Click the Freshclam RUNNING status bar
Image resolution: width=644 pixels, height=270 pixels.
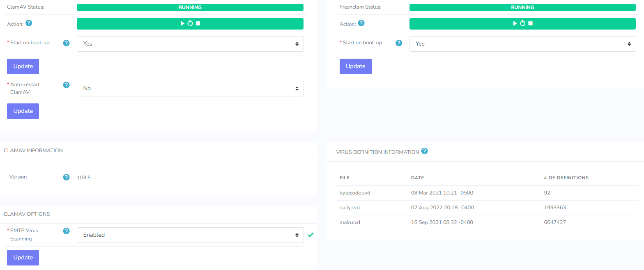(522, 7)
